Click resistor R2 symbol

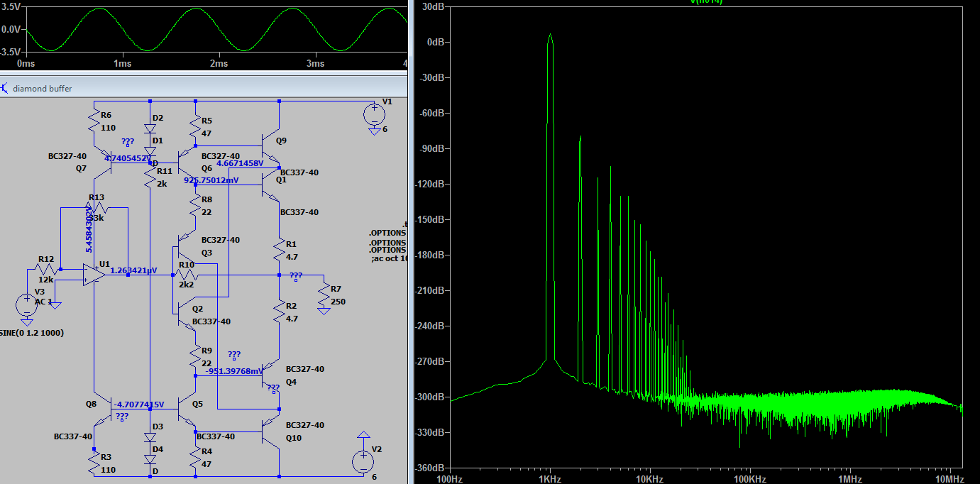click(280, 312)
